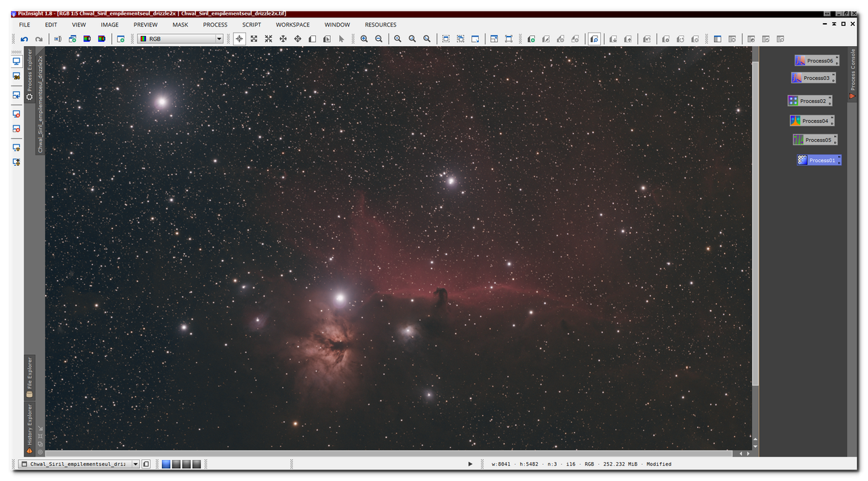868x481 pixels.
Task: Click the Explorer windows layout icon in toolbar
Action: 718,39
